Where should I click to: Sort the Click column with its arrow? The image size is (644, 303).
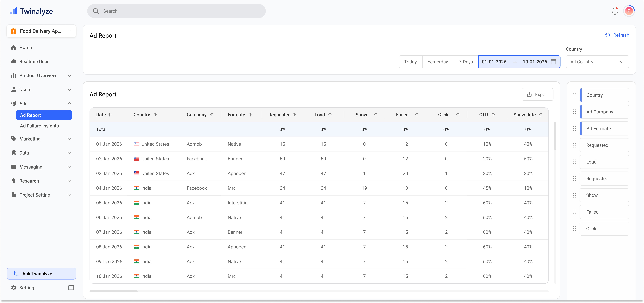pos(458,115)
